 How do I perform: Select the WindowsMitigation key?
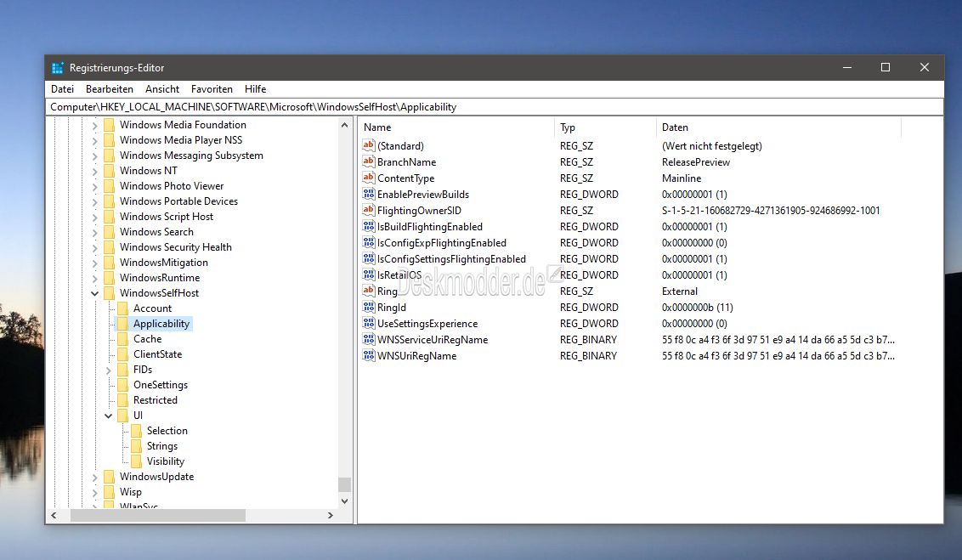(163, 262)
